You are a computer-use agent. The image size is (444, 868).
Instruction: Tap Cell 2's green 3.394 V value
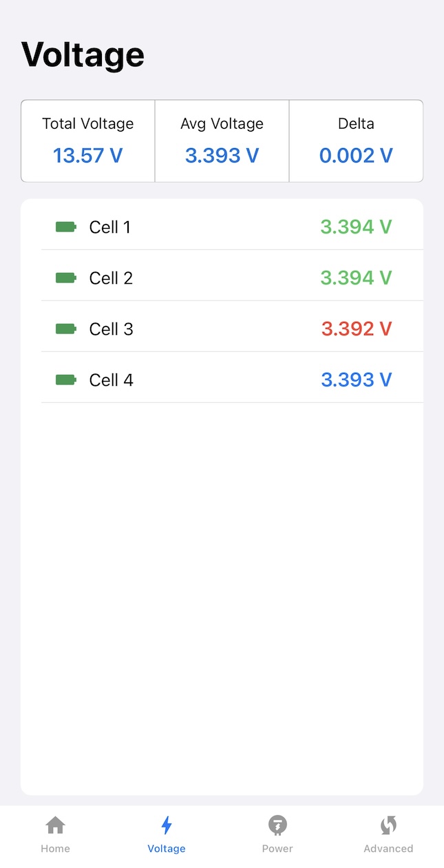tap(356, 278)
